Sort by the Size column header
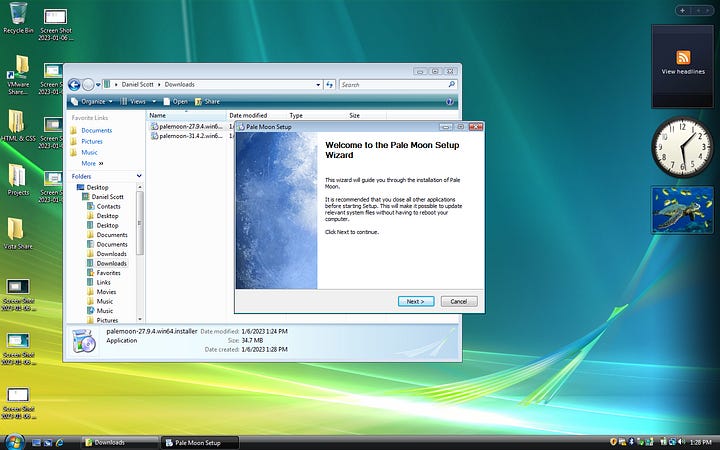 coord(366,115)
